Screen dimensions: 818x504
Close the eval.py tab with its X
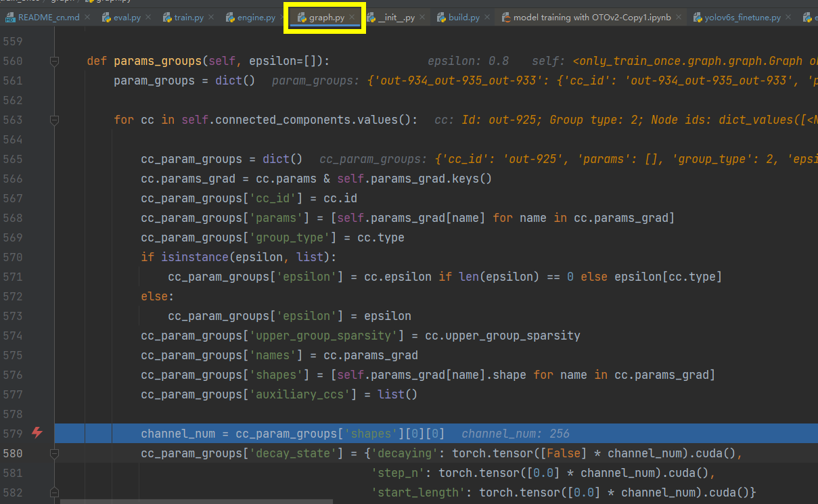point(148,17)
